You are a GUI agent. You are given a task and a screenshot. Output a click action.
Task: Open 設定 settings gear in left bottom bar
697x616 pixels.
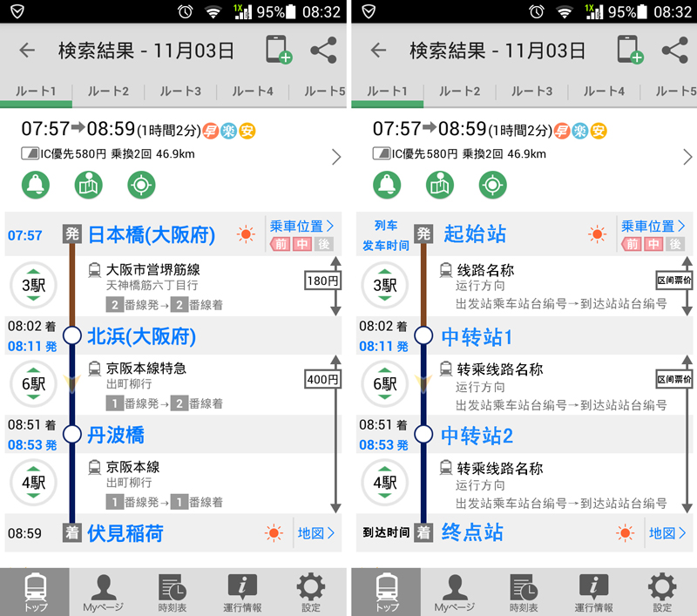[x=311, y=592]
